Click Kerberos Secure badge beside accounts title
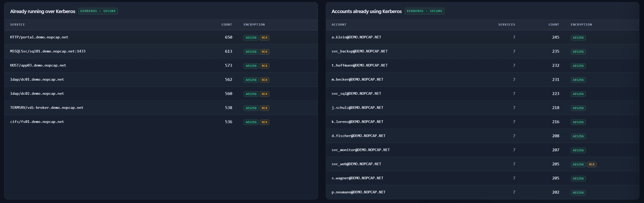The height and width of the screenshot is (203, 644). click(425, 11)
